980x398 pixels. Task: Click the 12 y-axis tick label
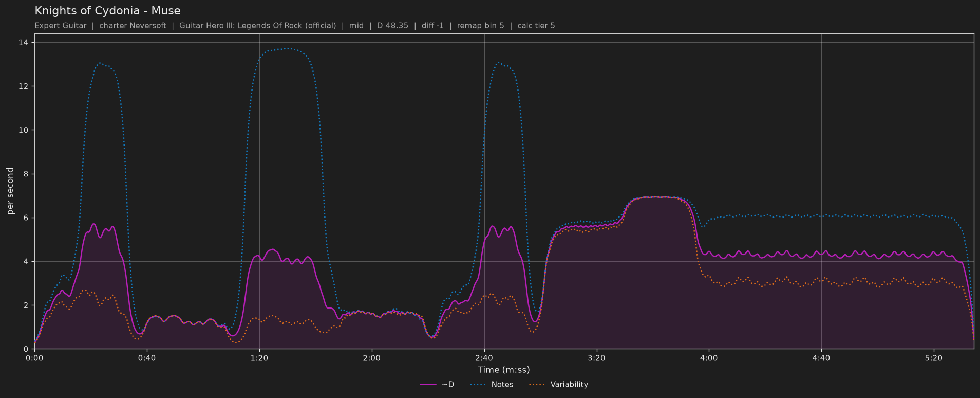24,86
